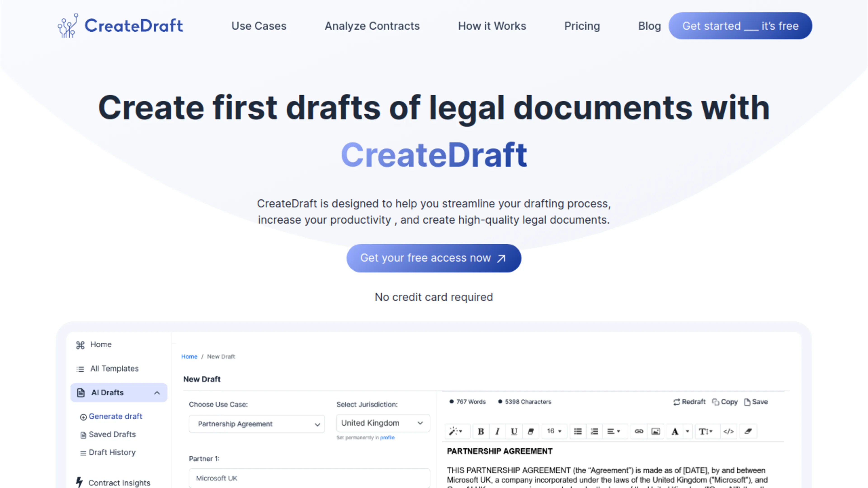This screenshot has width=868, height=488.
Task: Click the Redraft button
Action: 689,402
